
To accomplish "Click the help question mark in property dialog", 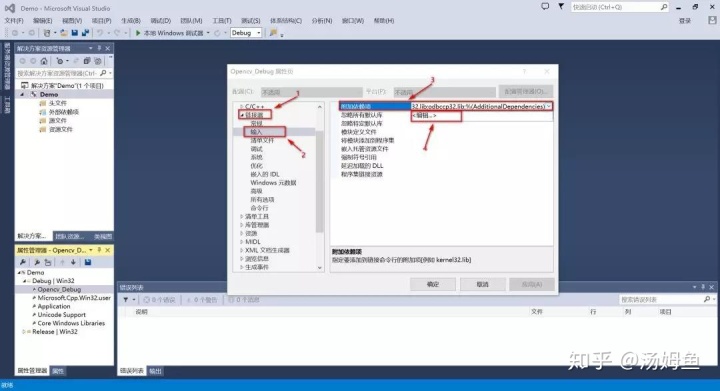I will pos(524,72).
